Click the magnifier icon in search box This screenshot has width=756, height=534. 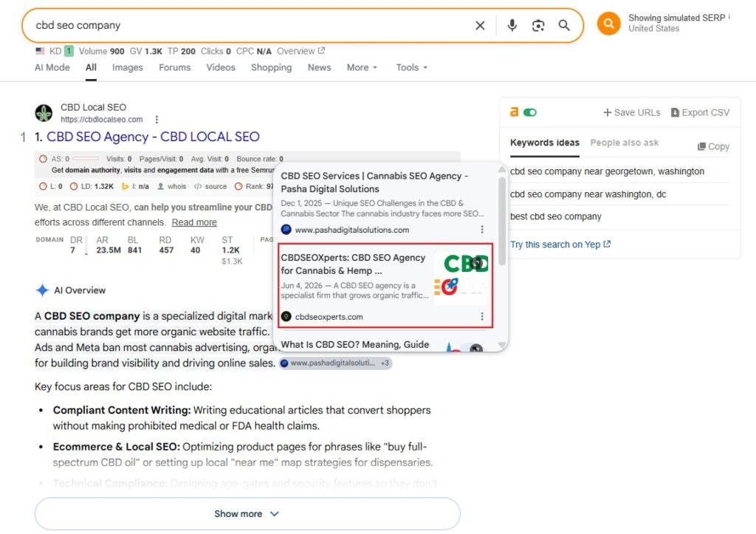(x=564, y=25)
